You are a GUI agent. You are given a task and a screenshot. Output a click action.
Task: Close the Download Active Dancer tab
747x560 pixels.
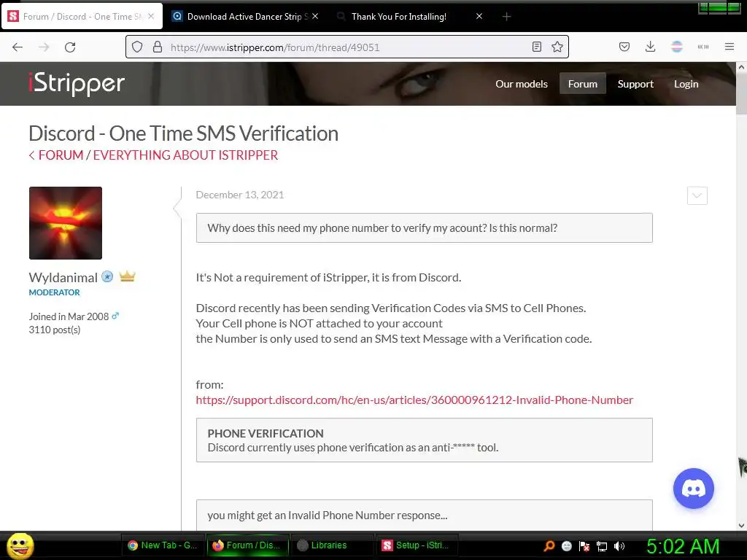[x=315, y=16]
